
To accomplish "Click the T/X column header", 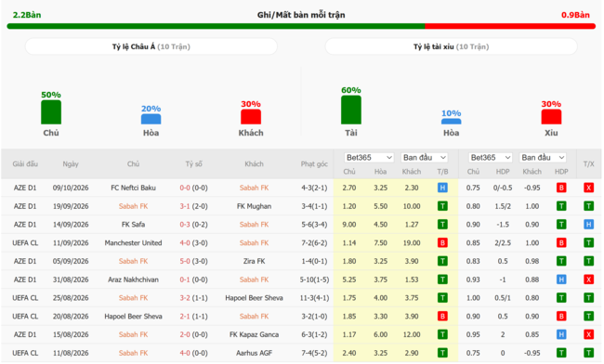I will [588, 164].
